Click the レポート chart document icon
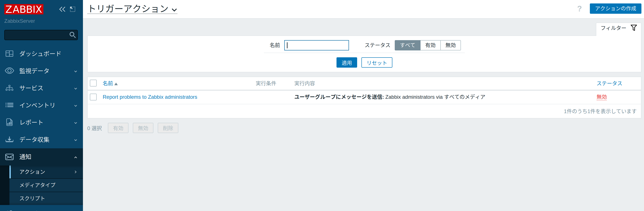 [9, 122]
